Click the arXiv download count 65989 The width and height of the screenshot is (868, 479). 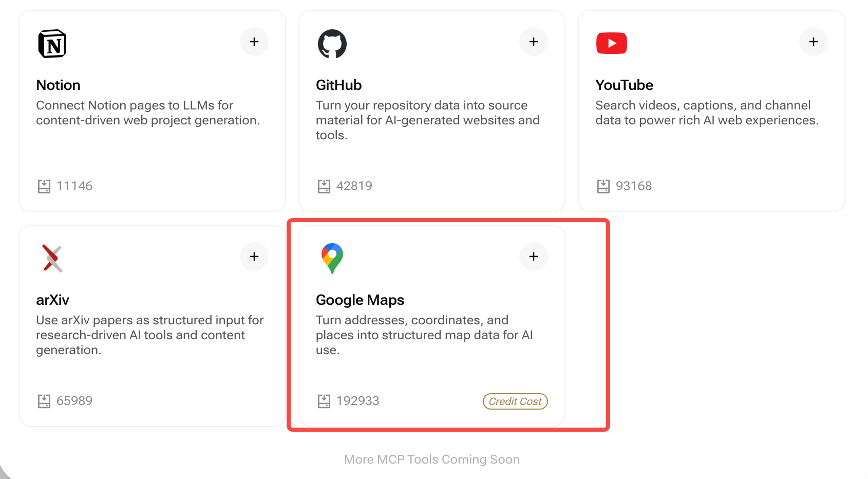click(x=74, y=401)
